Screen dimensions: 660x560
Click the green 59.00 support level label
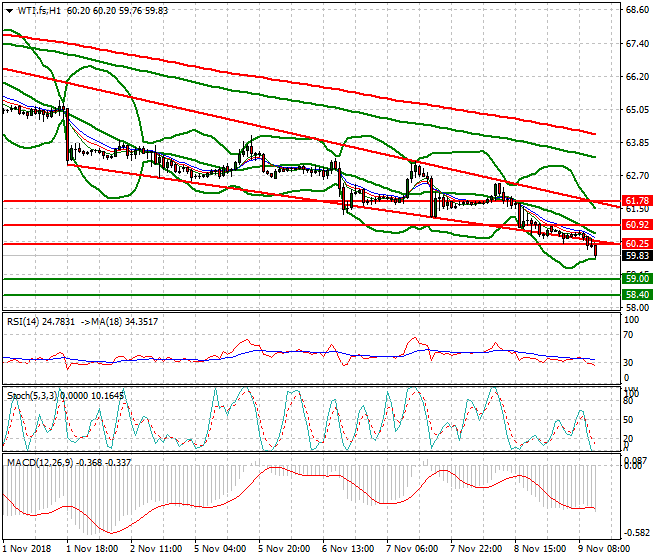637,279
